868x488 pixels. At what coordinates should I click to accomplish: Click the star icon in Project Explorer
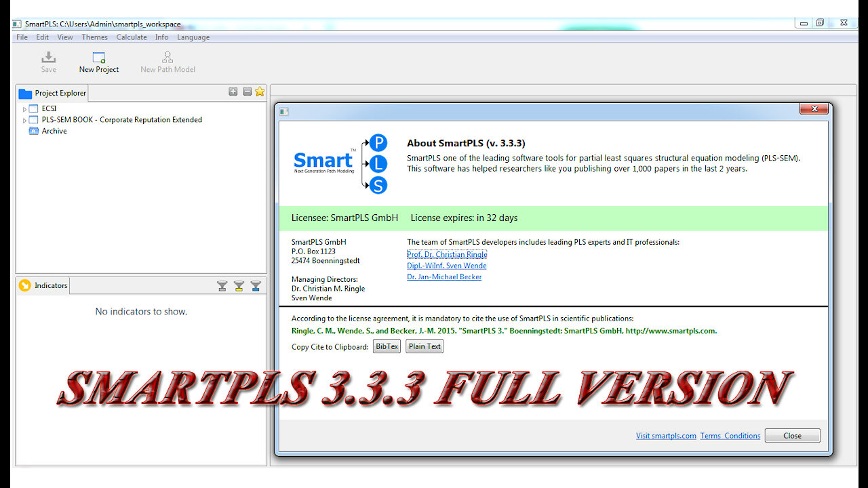point(260,91)
